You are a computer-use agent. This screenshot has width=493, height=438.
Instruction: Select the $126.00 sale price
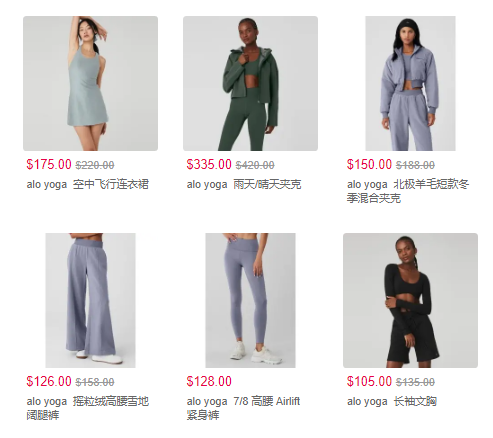tap(49, 382)
